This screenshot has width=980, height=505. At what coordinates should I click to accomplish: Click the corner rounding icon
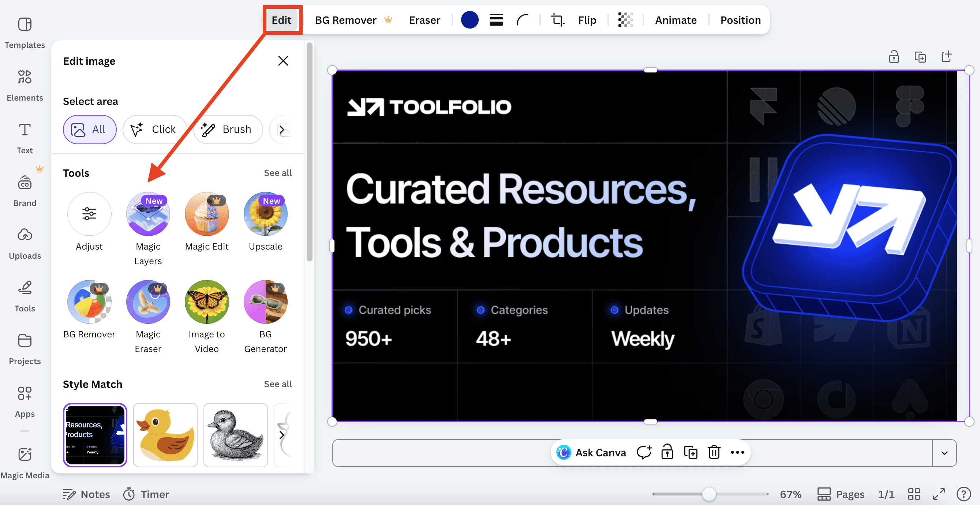click(523, 20)
